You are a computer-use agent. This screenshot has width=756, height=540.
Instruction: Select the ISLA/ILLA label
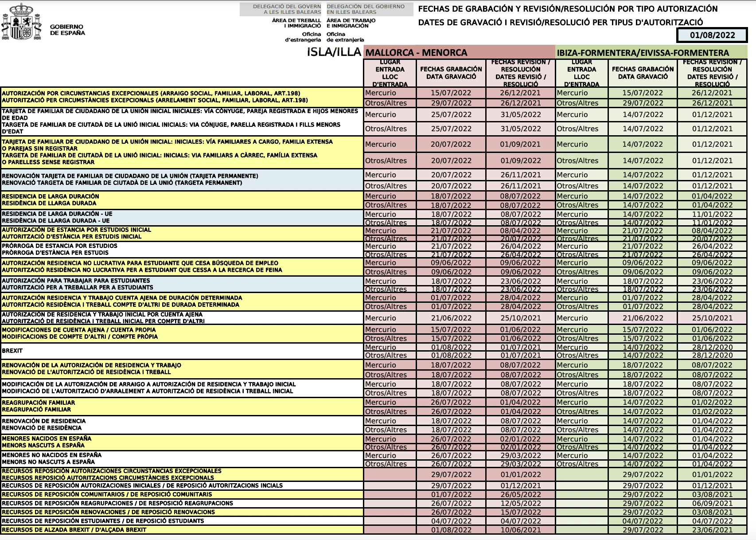334,52
